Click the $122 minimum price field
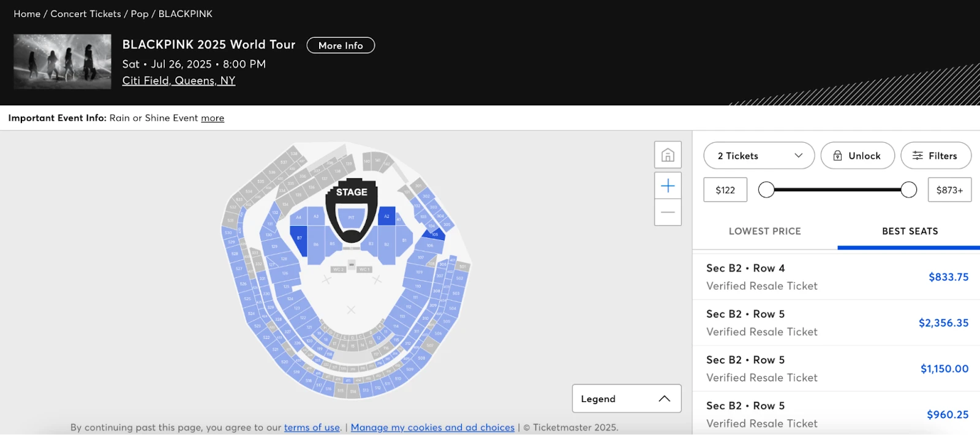Viewport: 980px width, 435px height. coord(725,190)
